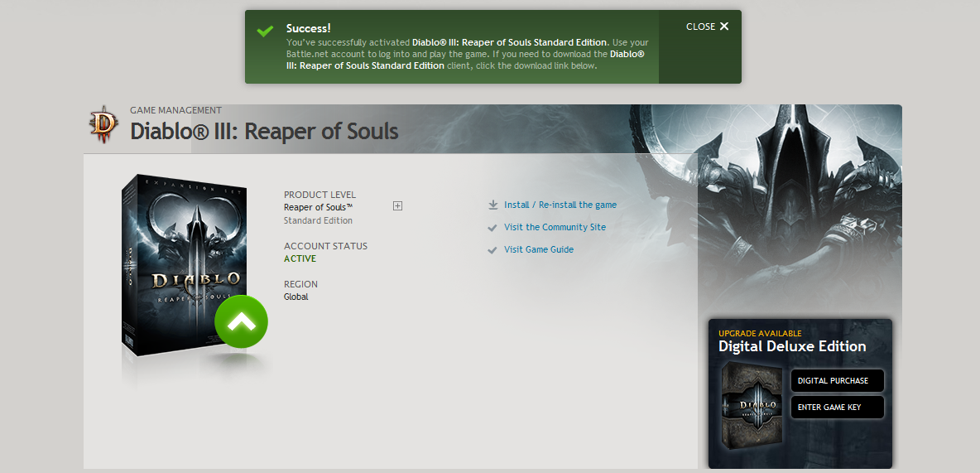Screen dimensions: 980x473
Task: Click the ACTIVE account status text
Action: 300,258
